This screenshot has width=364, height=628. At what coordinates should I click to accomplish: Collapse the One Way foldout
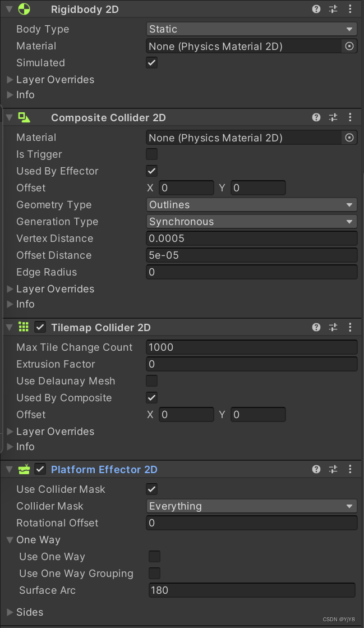(9, 539)
